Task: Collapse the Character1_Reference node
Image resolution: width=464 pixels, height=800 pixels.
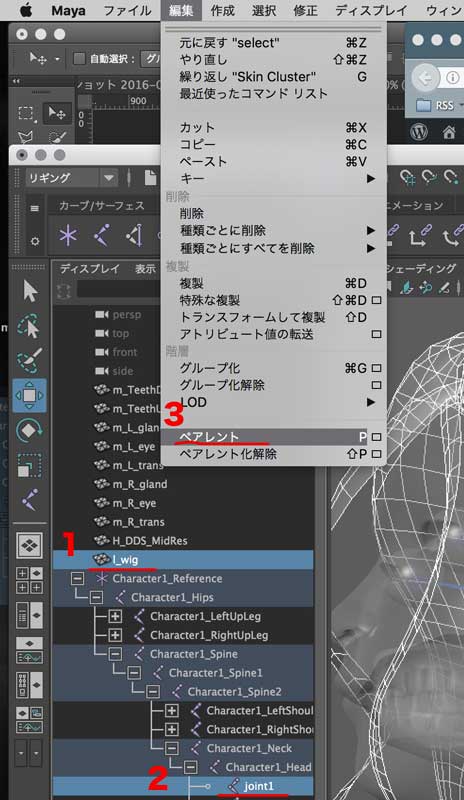Action: [x=78, y=579]
